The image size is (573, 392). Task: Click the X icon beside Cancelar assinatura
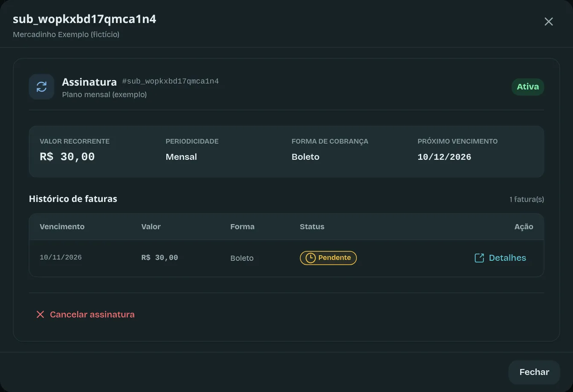40,314
